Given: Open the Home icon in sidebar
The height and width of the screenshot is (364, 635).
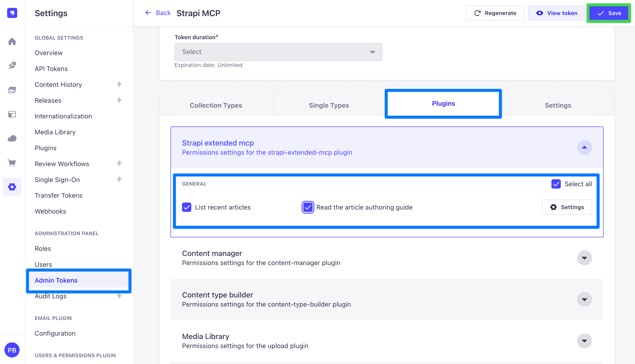Looking at the screenshot, I should [12, 41].
